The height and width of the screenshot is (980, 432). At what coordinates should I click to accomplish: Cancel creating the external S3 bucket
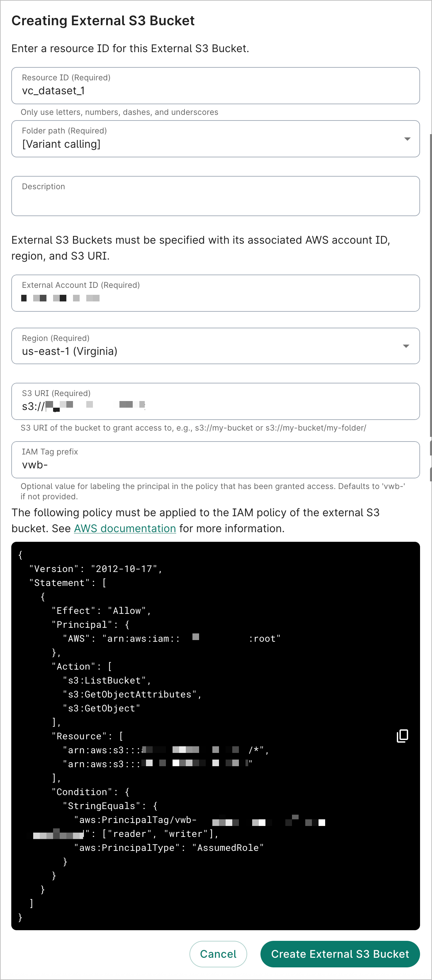coord(218,954)
